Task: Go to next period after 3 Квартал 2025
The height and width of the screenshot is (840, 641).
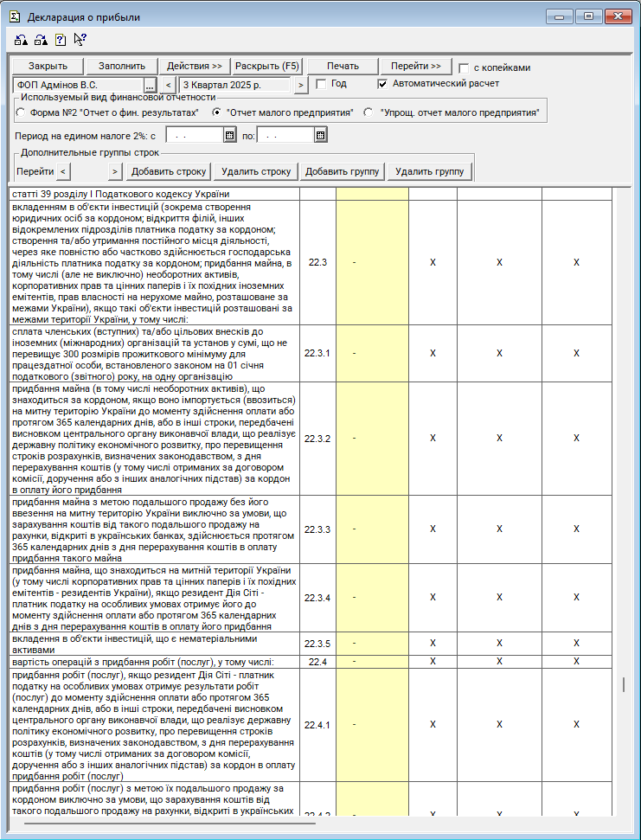Action: [x=300, y=85]
